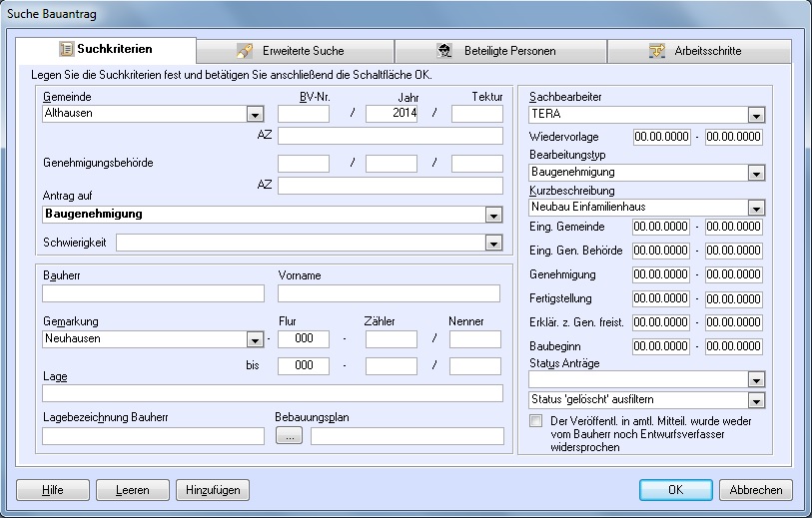The height and width of the screenshot is (518, 812).
Task: Open the Gemarkung dropdown showing Neuhausen
Action: (x=256, y=339)
